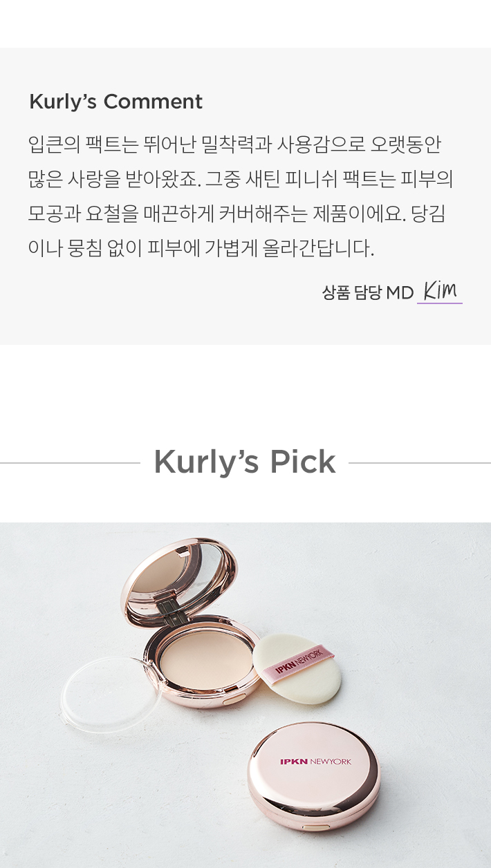This screenshot has width=491, height=868.
Task: Click the transparent plastic inner cover
Action: click(x=109, y=692)
